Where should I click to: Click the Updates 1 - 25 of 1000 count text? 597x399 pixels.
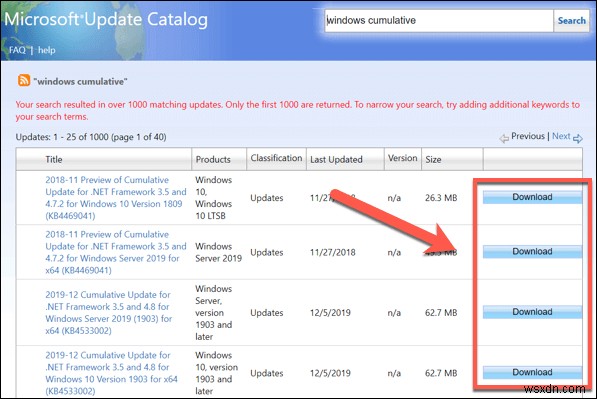coord(91,137)
